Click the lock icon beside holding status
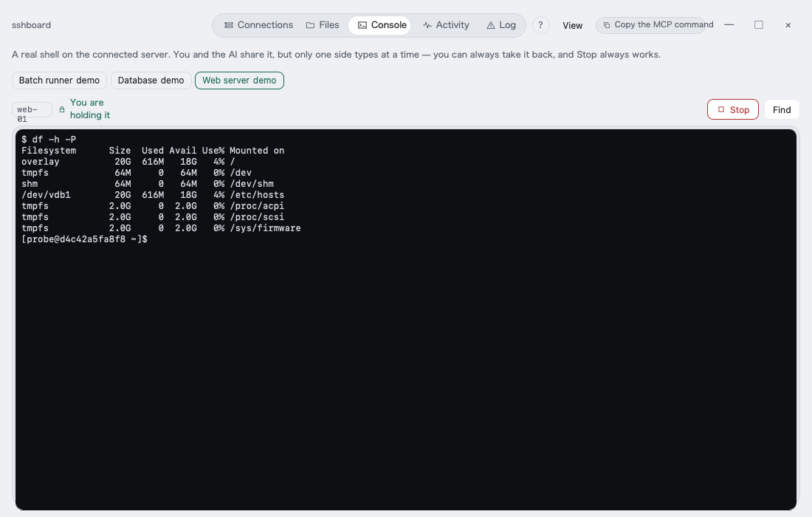812x517 pixels. [x=62, y=109]
